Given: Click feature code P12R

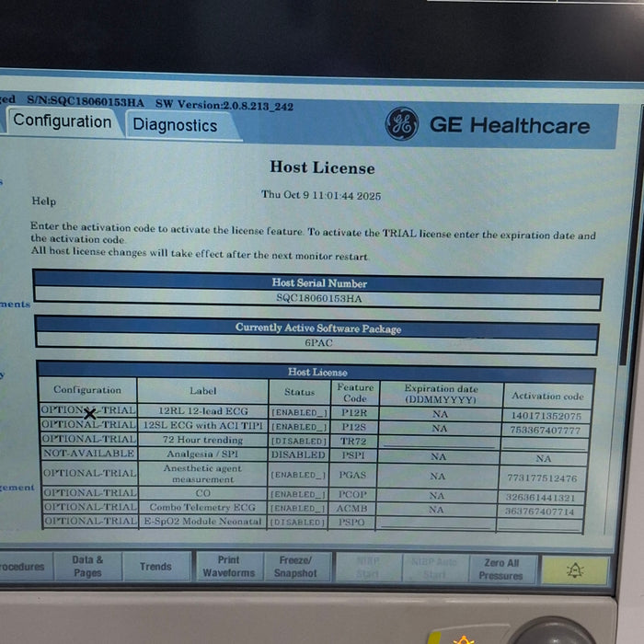Looking at the screenshot, I should point(354,412).
